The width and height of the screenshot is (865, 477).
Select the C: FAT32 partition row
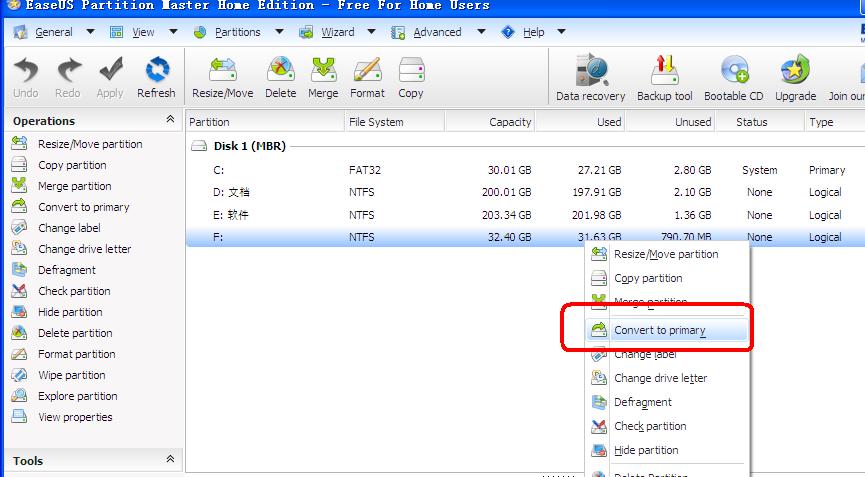pos(526,170)
